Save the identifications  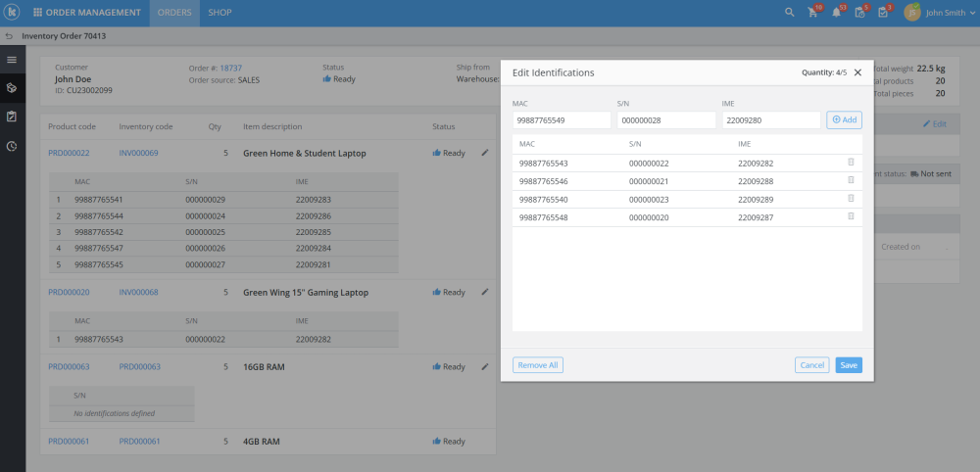pos(849,365)
